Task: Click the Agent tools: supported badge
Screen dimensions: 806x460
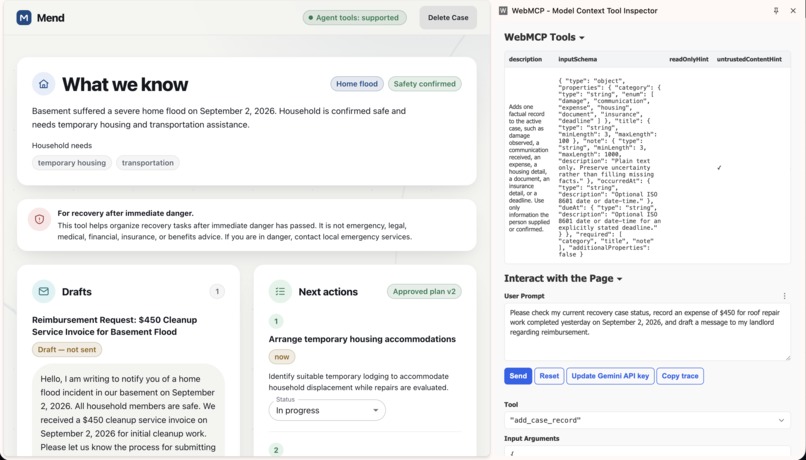Action: 355,17
